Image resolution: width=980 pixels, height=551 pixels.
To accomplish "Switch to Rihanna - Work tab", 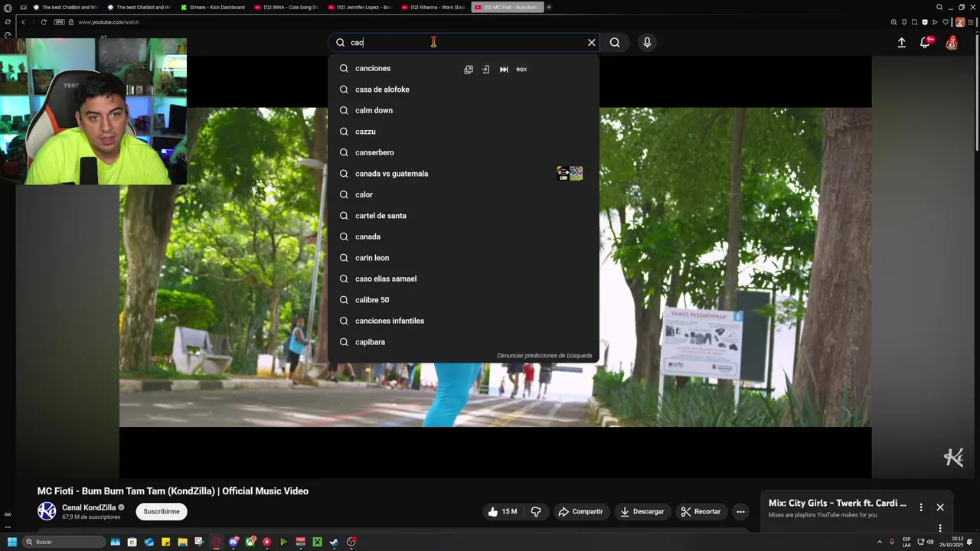I will click(433, 7).
